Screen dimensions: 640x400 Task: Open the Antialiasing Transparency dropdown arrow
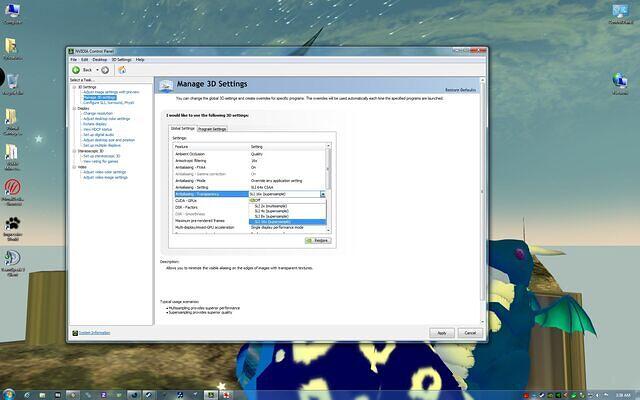[x=323, y=193]
